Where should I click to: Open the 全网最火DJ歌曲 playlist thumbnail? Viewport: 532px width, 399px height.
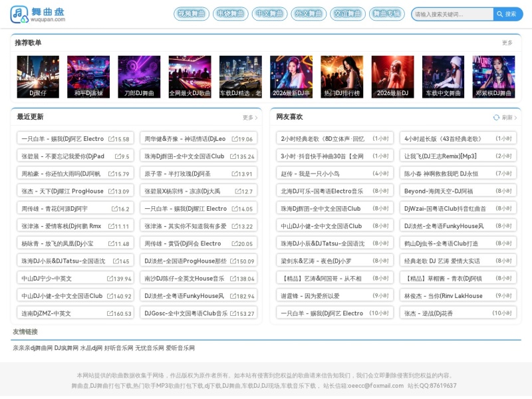click(190, 77)
